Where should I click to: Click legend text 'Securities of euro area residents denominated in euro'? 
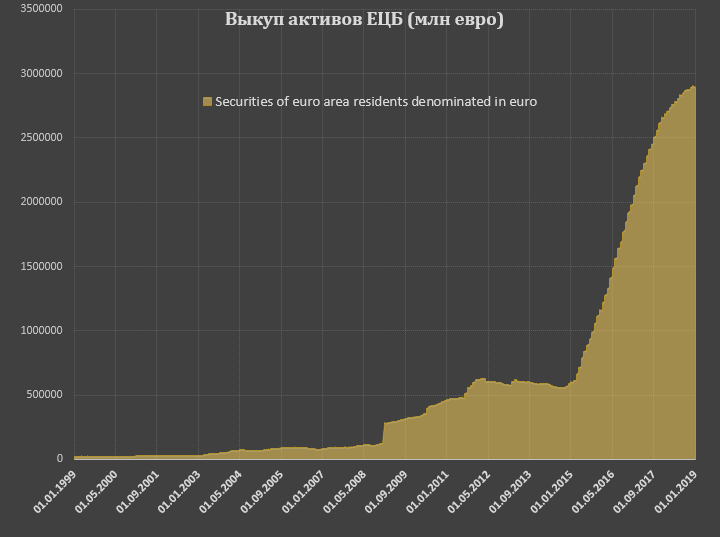click(x=376, y=102)
